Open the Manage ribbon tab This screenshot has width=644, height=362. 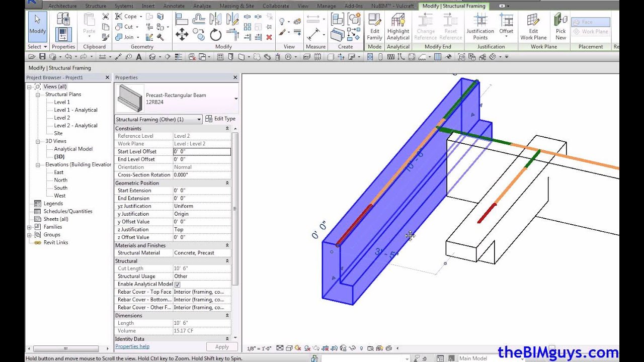point(327,6)
